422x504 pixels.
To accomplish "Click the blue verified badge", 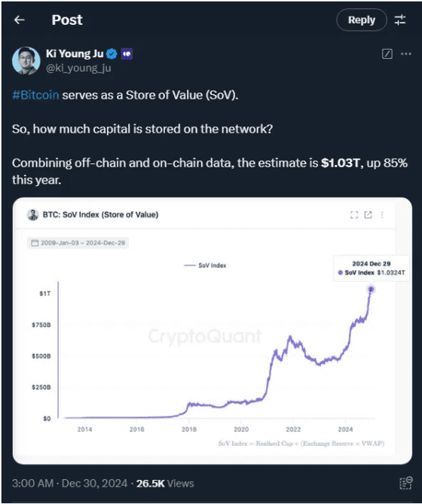I will point(112,53).
